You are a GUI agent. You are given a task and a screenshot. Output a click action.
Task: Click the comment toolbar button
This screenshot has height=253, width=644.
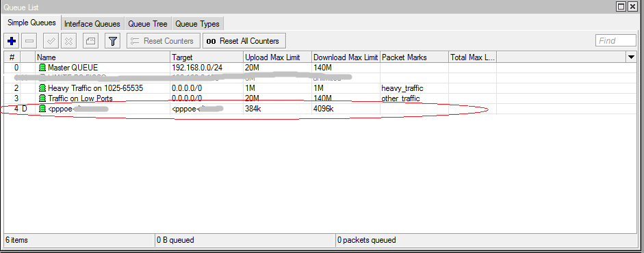pos(91,41)
